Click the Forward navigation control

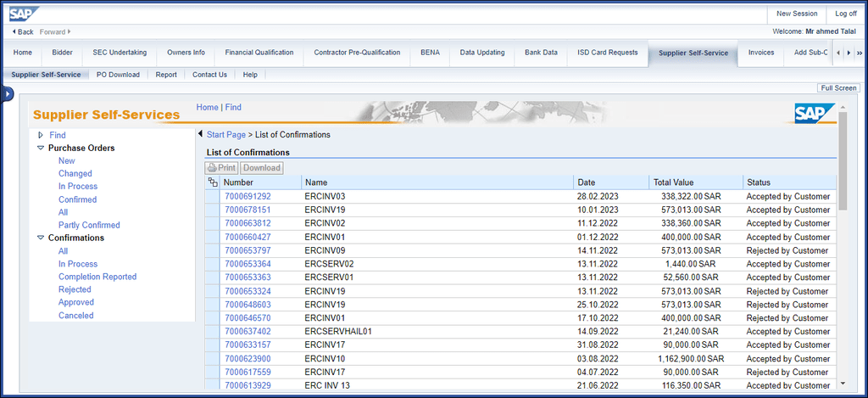click(55, 32)
